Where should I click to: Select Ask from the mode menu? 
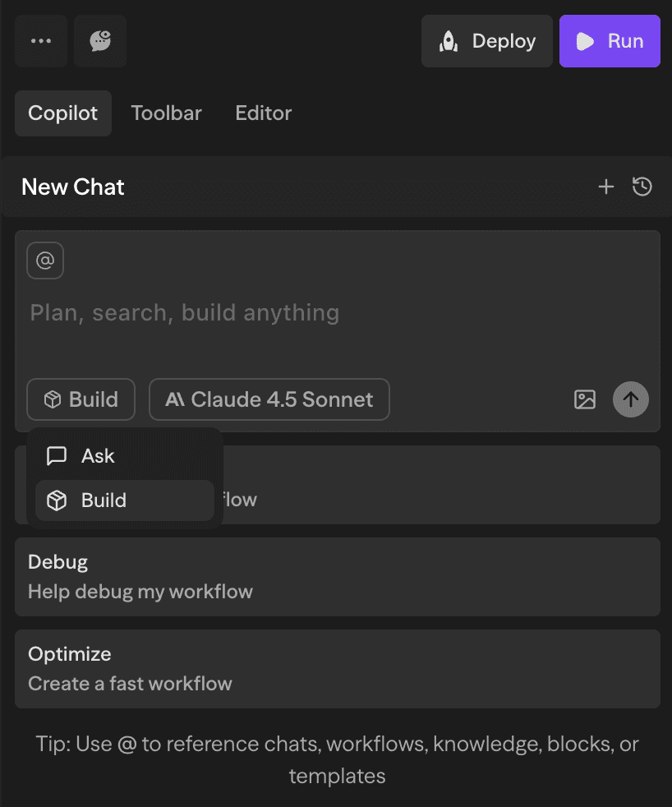coord(98,456)
